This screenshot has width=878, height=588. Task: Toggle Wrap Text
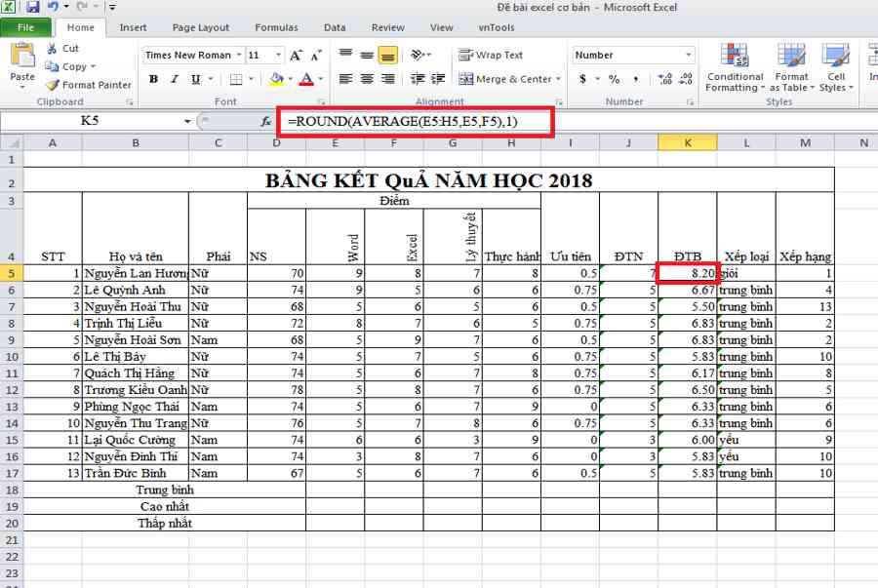pyautogui.click(x=491, y=55)
